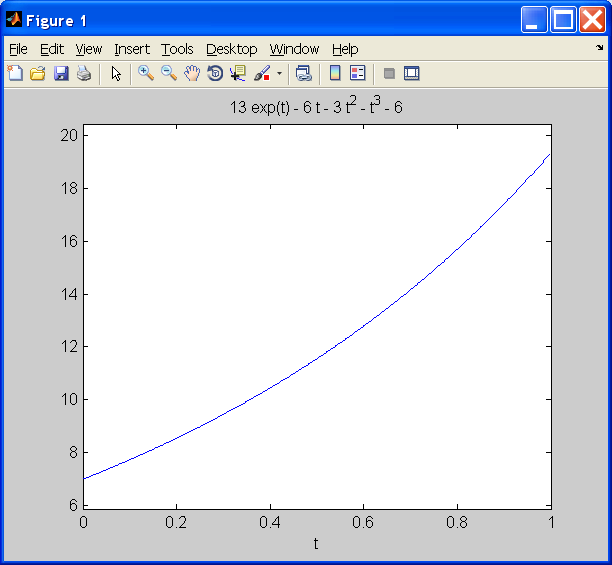Minimize the Figure 1 window
The image size is (612, 565).
(x=534, y=20)
